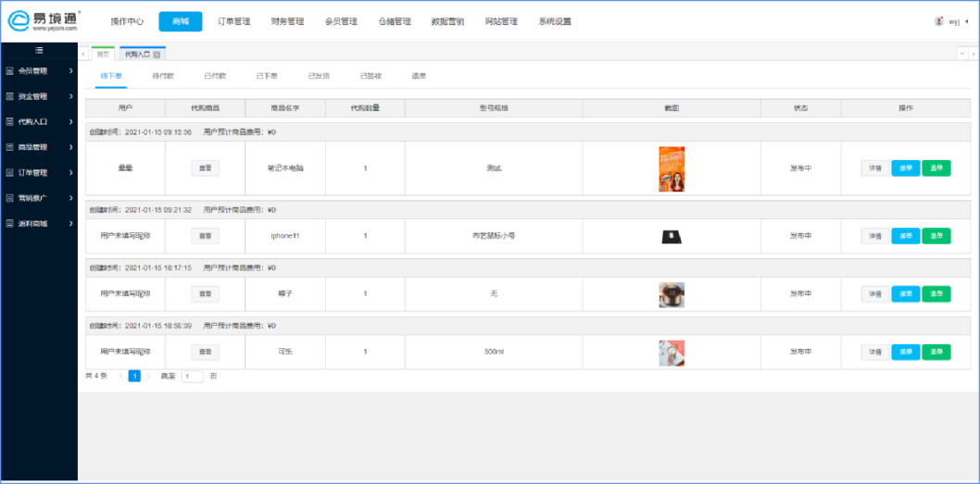Close the 代购入口 tab with its x icon

click(x=157, y=56)
